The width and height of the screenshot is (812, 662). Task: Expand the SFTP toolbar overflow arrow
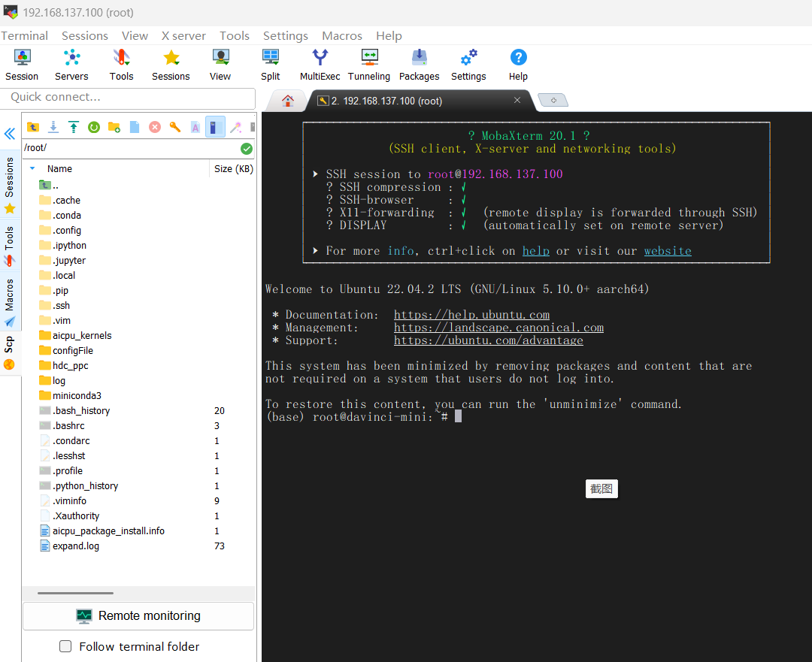click(x=252, y=127)
